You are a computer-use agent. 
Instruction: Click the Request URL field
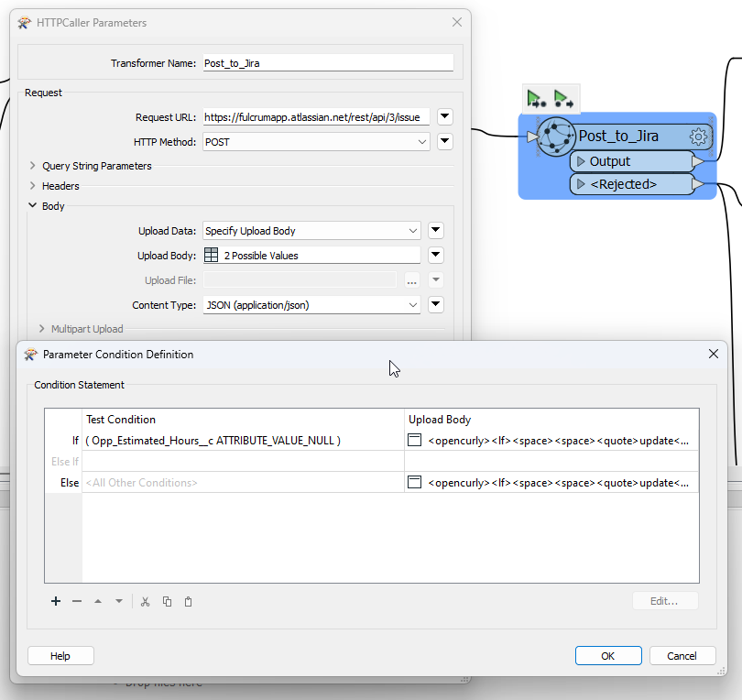point(316,117)
